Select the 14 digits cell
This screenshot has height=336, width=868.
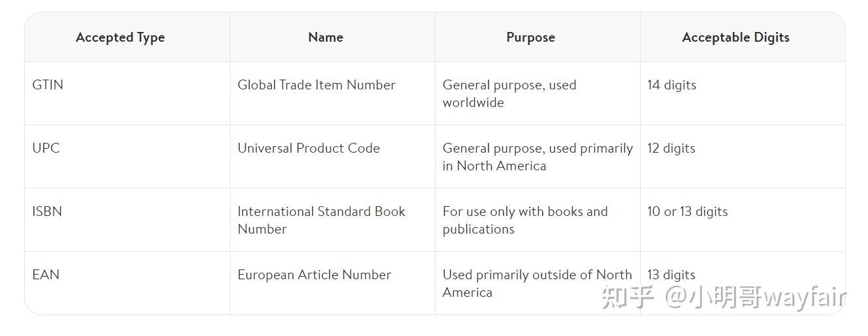click(671, 85)
